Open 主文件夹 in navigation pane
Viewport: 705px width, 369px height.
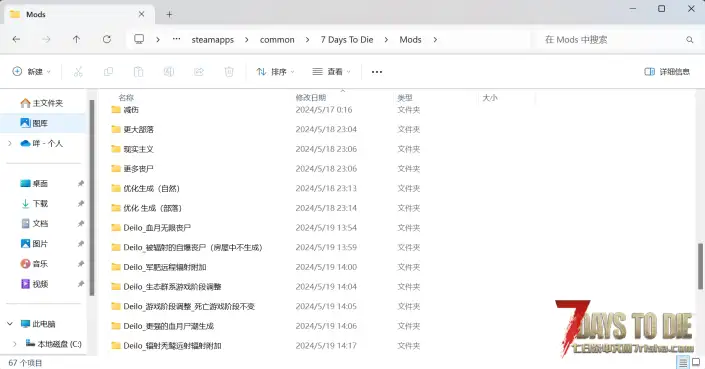42,103
